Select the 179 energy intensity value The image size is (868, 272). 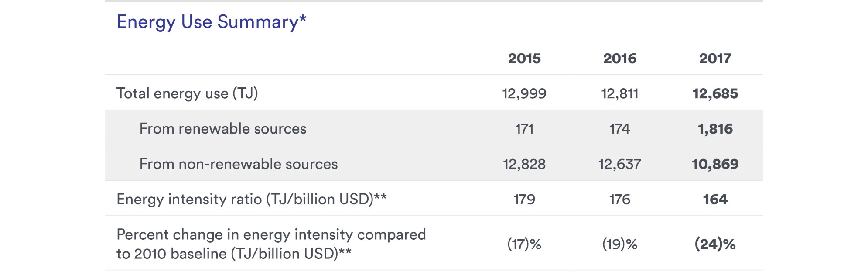tap(524, 200)
